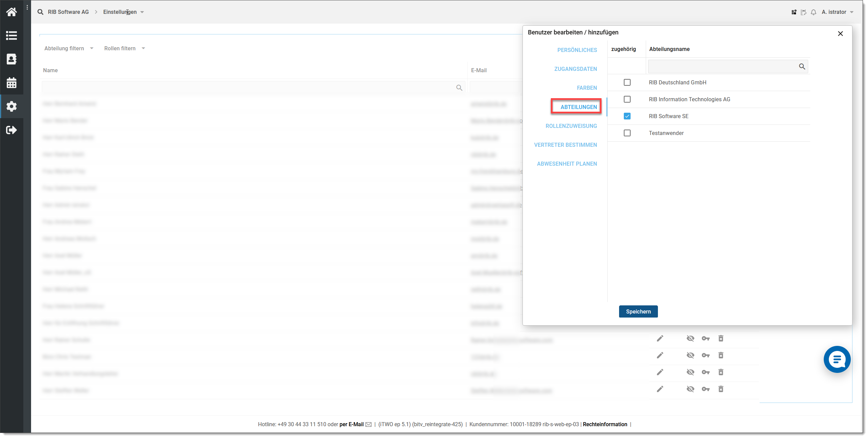This screenshot has height=438, width=868.
Task: Open the dashboard widgets icon in header
Action: [x=794, y=12]
